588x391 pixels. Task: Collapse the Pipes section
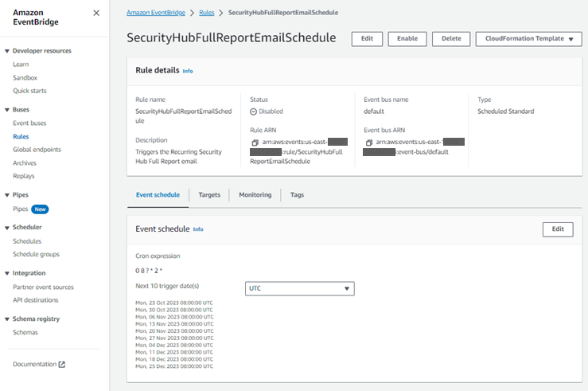point(6,195)
